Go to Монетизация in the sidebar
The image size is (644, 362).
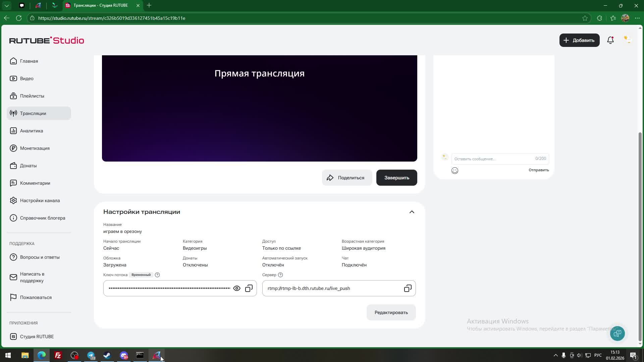click(35, 148)
